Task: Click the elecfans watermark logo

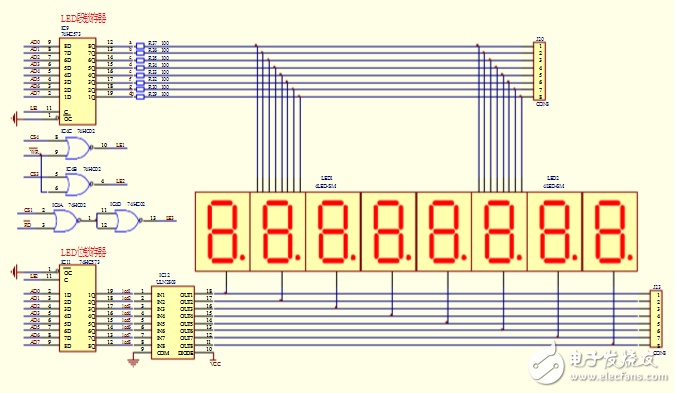Action: 598,363
